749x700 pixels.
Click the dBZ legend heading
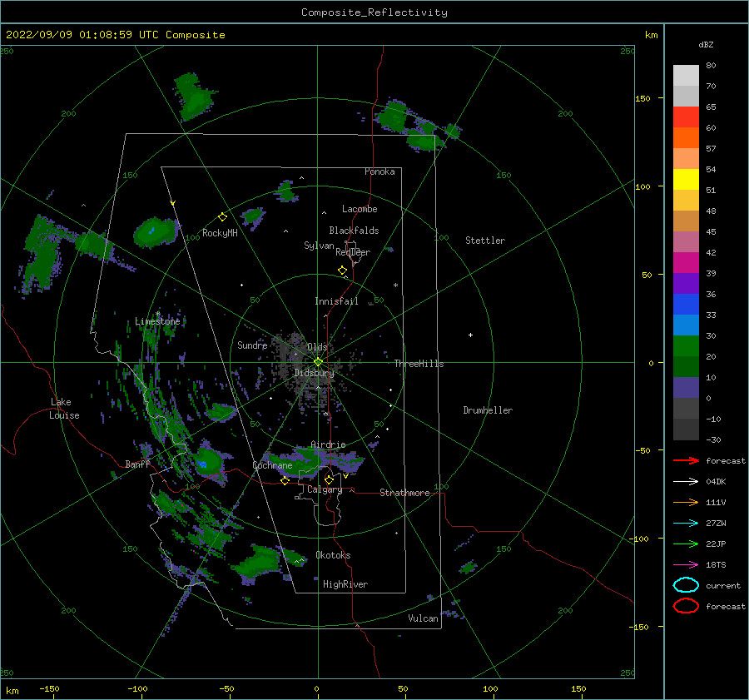tap(706, 45)
